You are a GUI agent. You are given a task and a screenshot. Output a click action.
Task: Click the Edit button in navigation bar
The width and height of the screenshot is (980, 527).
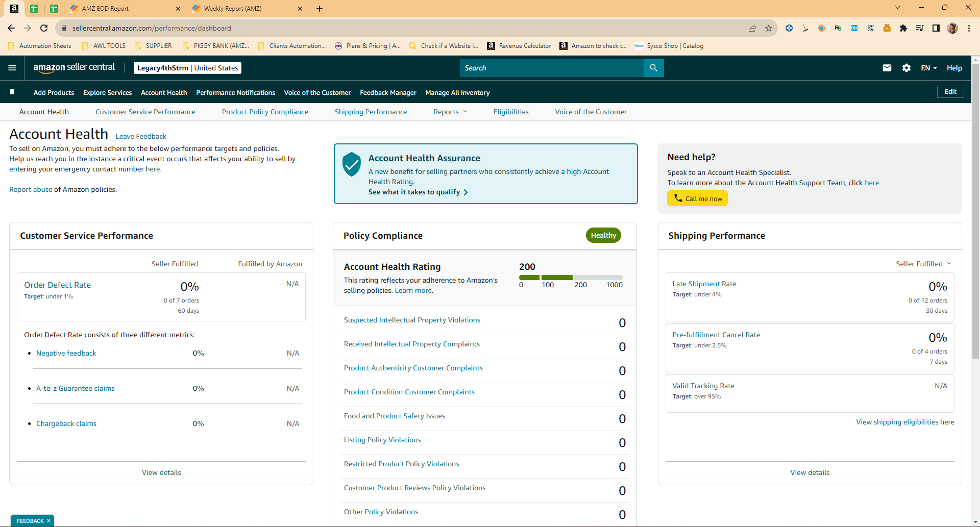coord(950,92)
